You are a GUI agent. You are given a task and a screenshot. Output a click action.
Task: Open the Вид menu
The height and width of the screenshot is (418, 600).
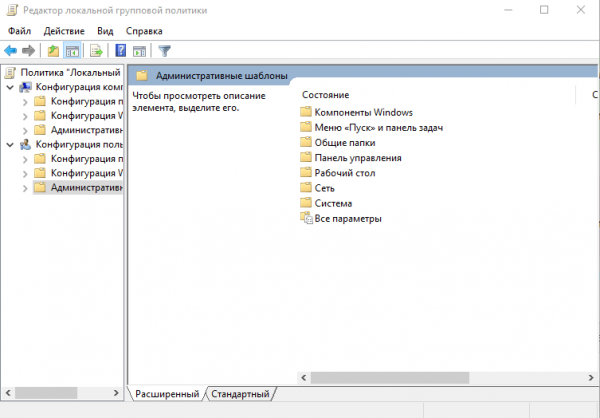[105, 31]
